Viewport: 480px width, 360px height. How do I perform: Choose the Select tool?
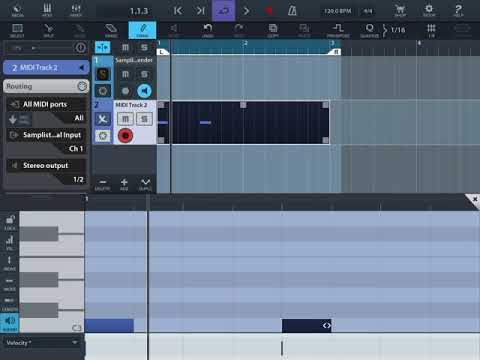(x=17, y=30)
